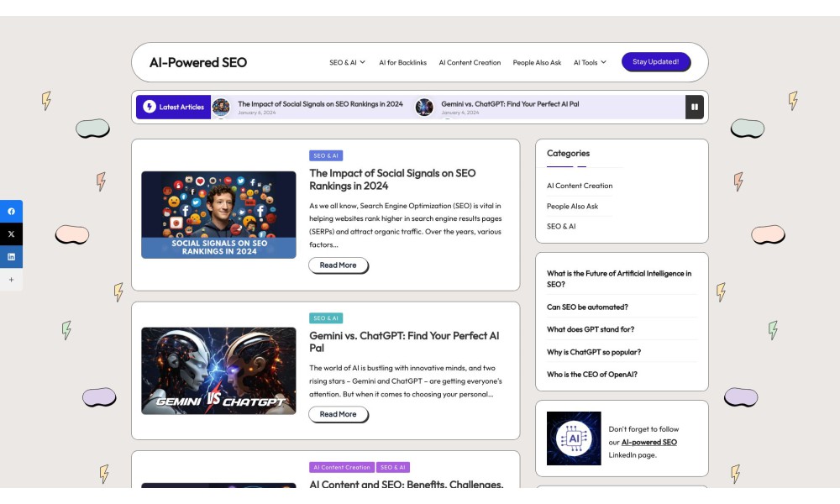
Task: Open What does GPT stand for? question
Action: click(x=591, y=330)
